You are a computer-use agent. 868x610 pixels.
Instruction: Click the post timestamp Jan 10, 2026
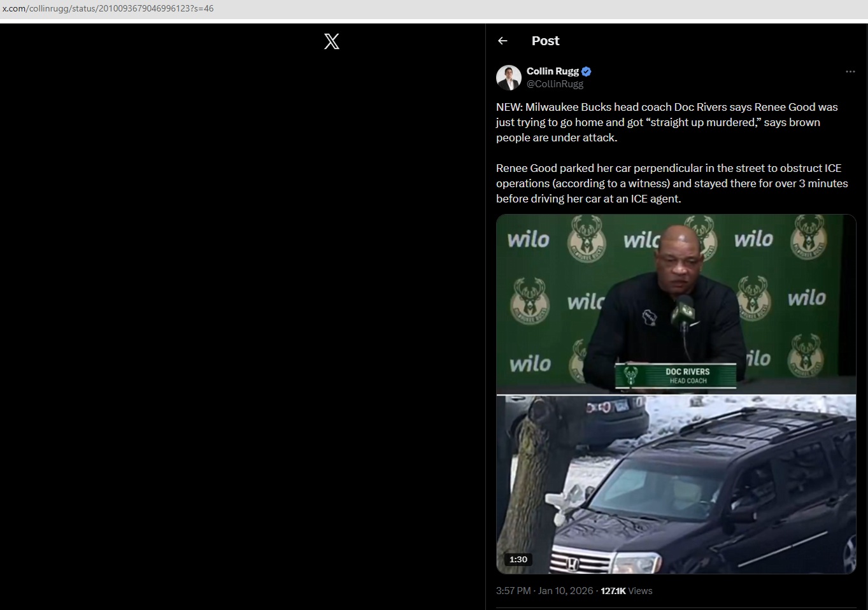tap(544, 591)
